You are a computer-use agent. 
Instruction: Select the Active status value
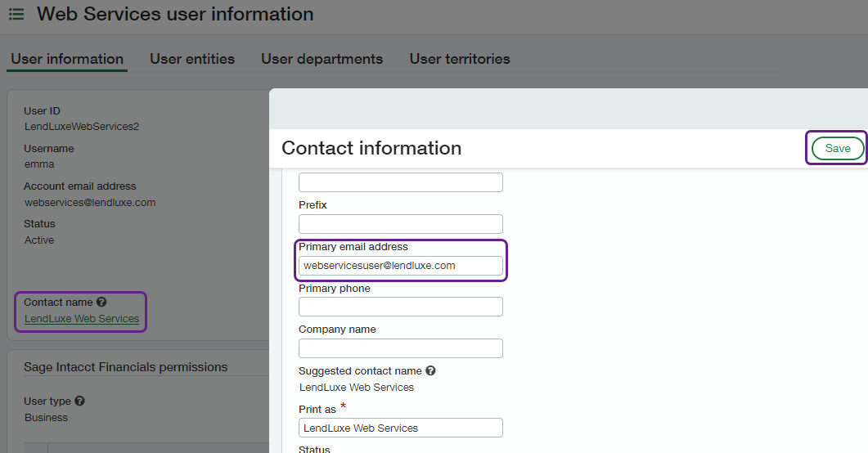click(x=39, y=240)
